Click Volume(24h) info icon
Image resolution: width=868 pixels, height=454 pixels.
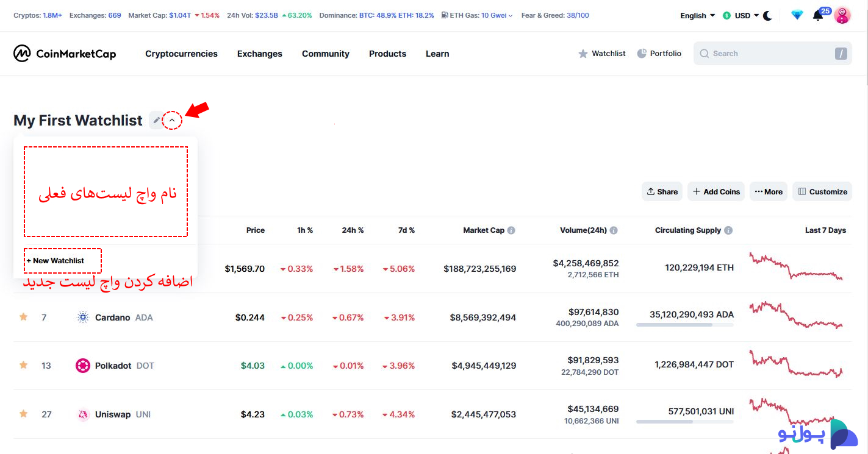[x=614, y=230]
